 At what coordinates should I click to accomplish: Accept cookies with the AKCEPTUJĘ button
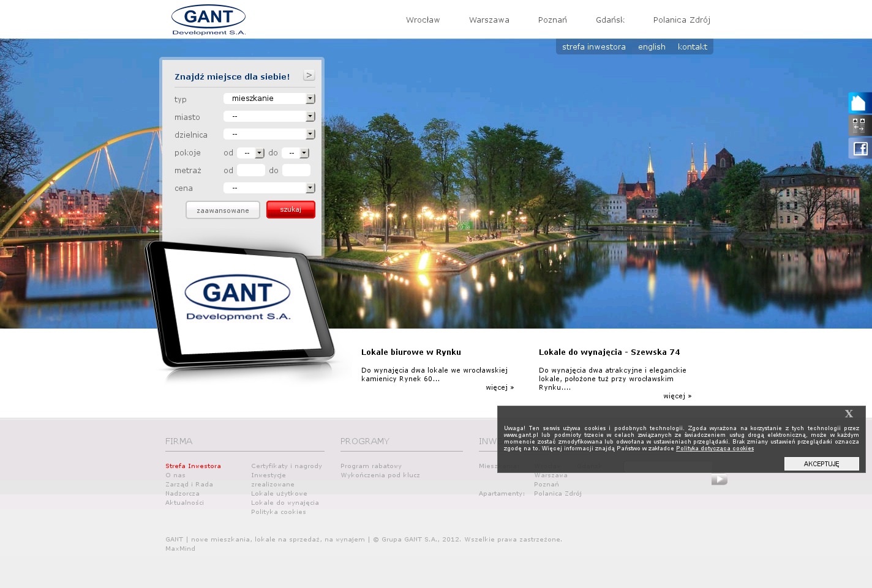[x=822, y=464]
